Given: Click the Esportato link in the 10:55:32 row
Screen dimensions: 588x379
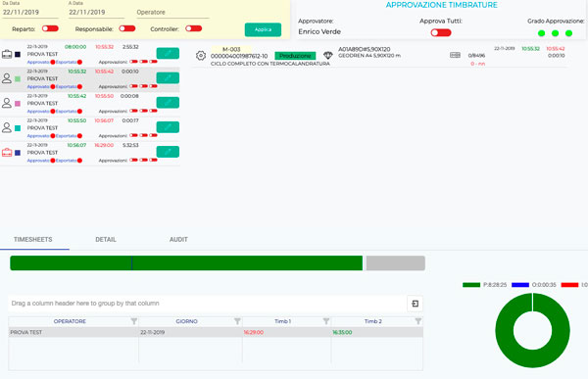Looking at the screenshot, I should 66,87.
